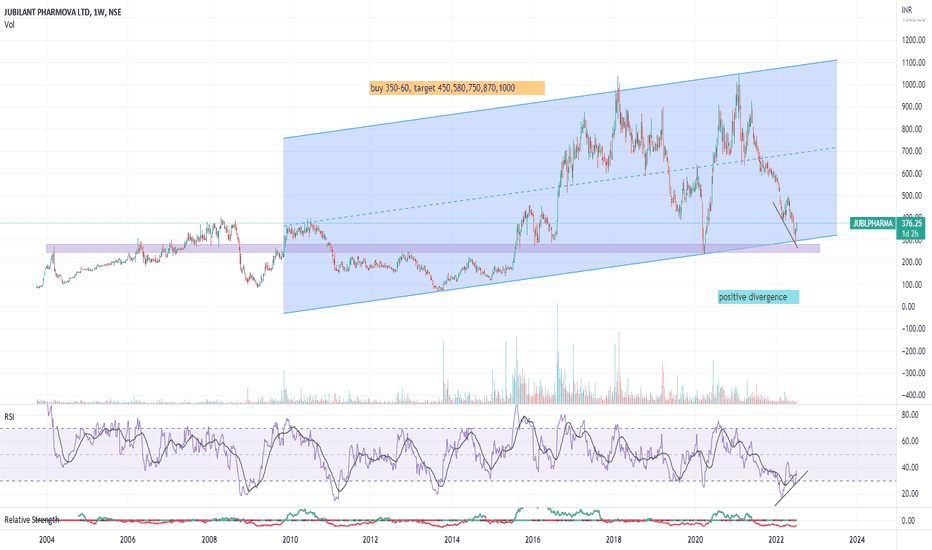Click the RSI 20.00 scale label
Screen dimensions: 932x550
pos(910,494)
